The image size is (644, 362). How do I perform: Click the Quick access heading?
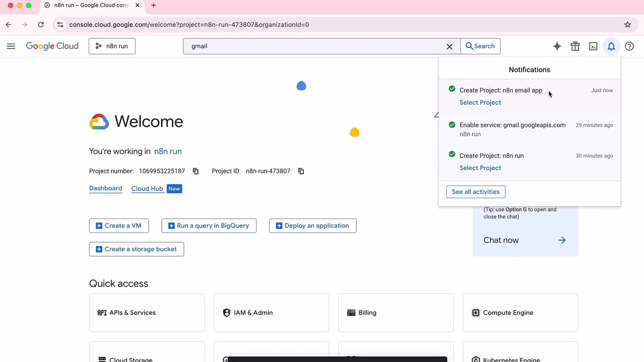tap(118, 284)
